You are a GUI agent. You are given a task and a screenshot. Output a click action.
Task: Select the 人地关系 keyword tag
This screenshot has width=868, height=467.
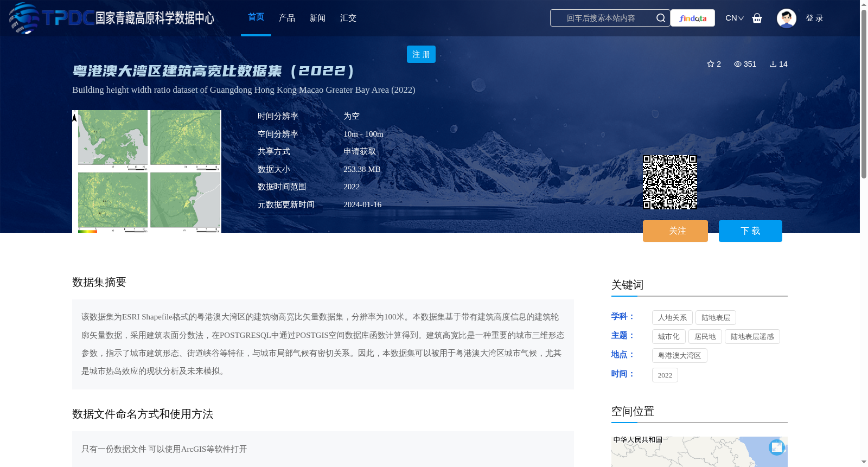coord(672,318)
